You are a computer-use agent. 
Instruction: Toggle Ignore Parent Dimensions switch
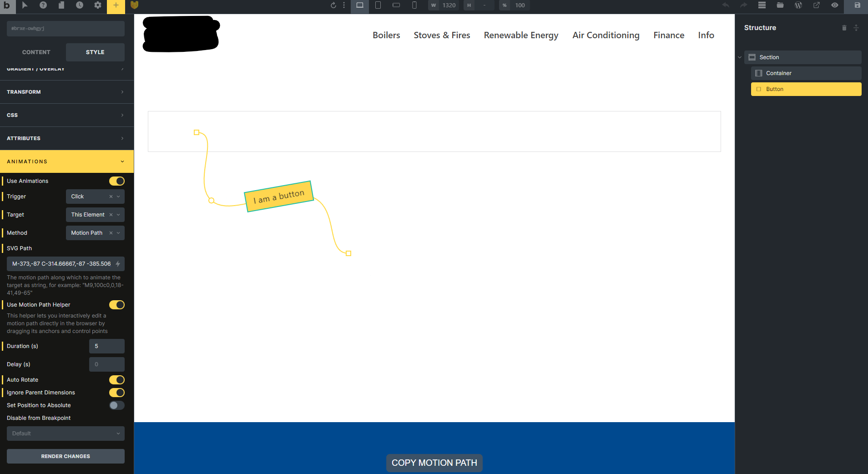117,393
